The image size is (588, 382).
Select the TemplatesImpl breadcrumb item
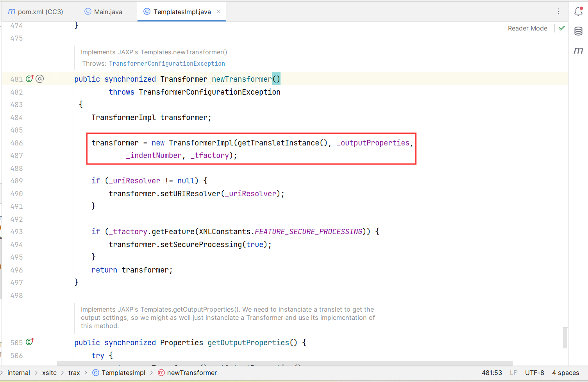coord(123,373)
